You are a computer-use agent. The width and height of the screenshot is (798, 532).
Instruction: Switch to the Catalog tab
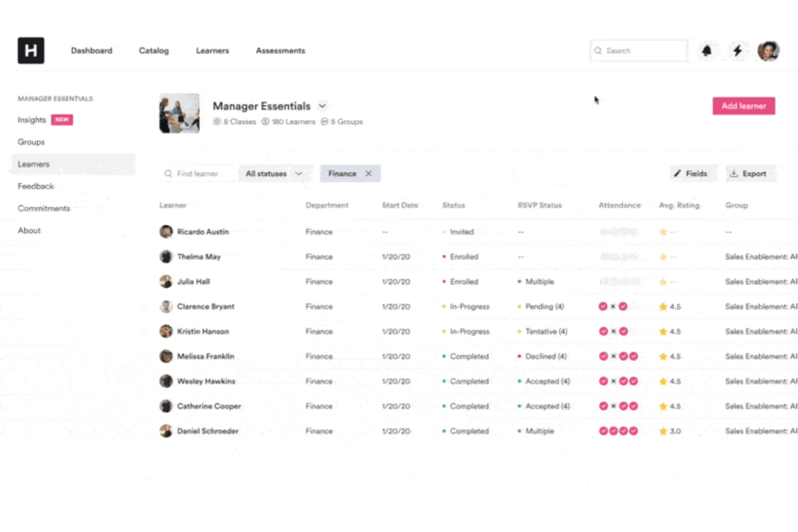tap(154, 50)
